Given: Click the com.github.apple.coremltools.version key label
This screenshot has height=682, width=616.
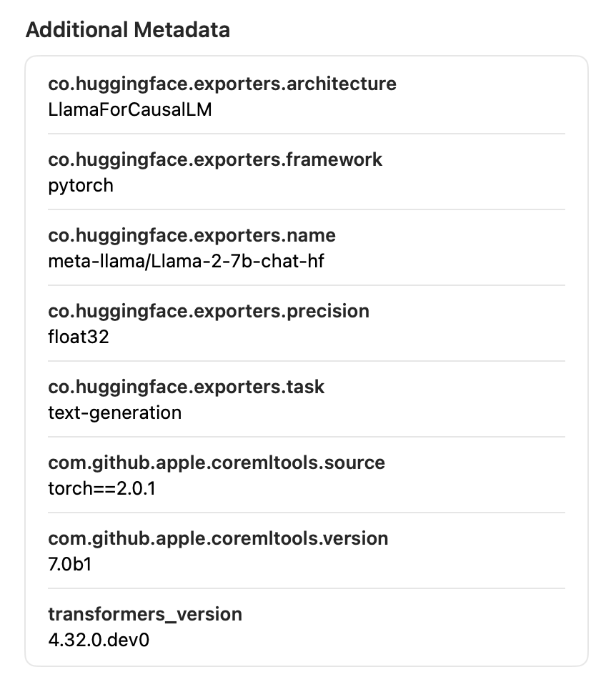Looking at the screenshot, I should tap(218, 538).
